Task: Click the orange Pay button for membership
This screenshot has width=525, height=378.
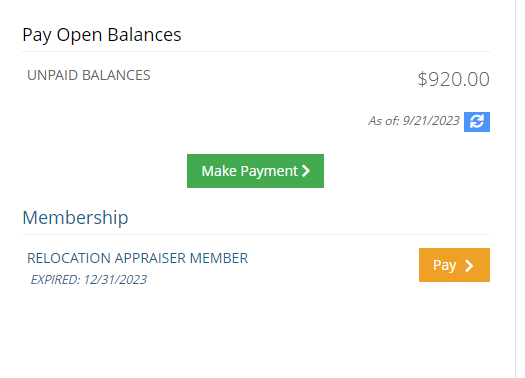Action: [x=454, y=265]
